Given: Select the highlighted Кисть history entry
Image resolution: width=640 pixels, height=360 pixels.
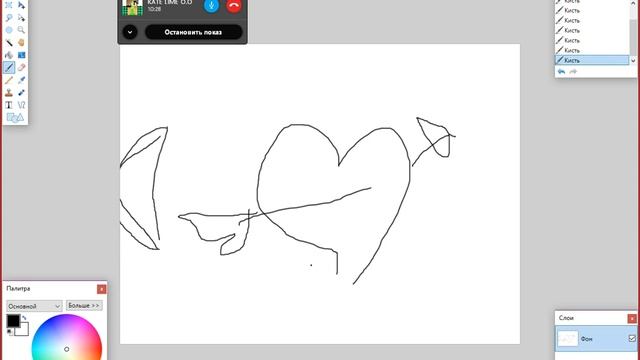Looking at the screenshot, I should pyautogui.click(x=592, y=60).
